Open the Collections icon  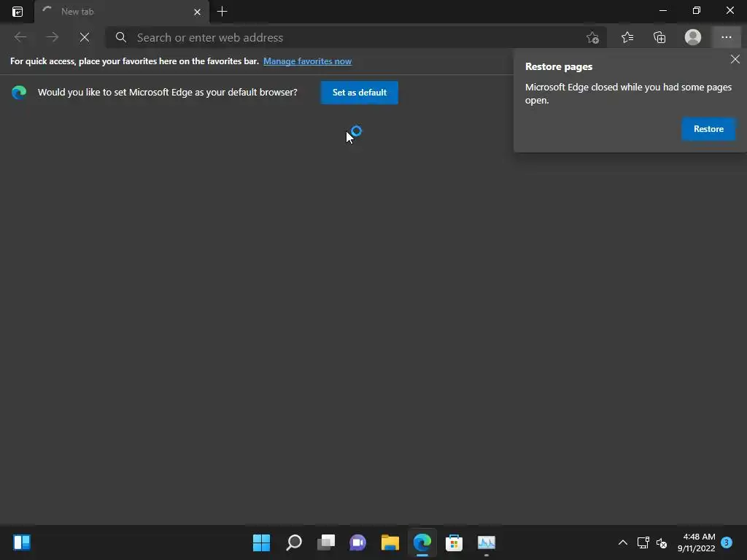coord(659,37)
